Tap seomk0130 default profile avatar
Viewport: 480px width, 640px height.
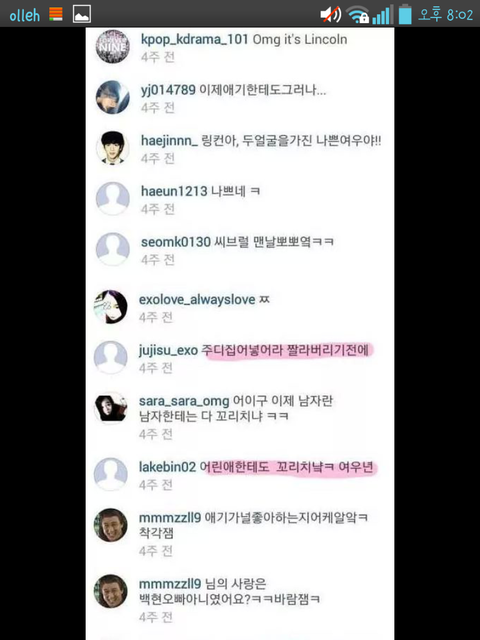[113, 249]
